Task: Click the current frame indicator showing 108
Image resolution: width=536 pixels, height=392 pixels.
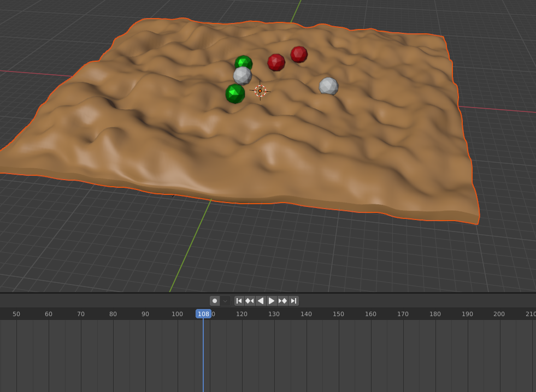Action: click(203, 314)
